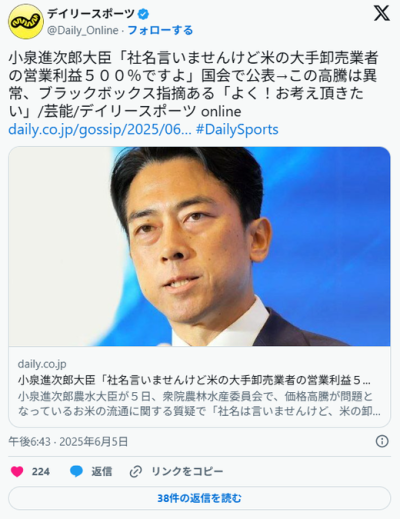Like the post with the heart icon

17,472
